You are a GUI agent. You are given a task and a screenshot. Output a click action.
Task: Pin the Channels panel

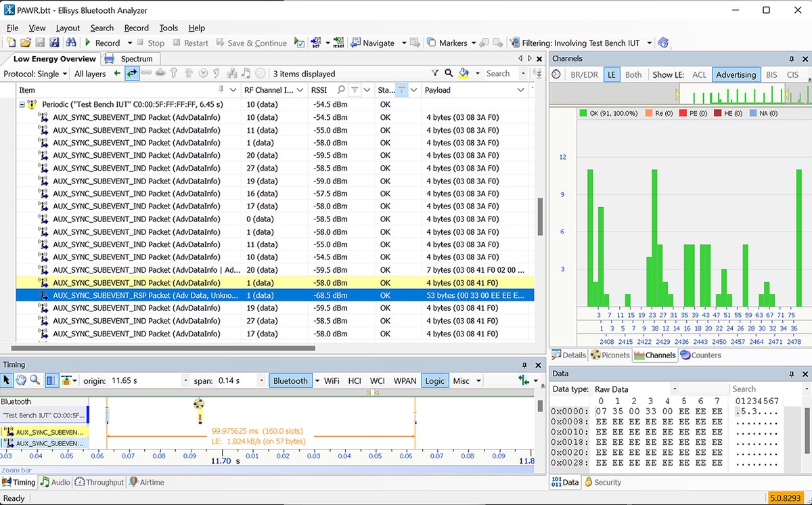pos(791,59)
